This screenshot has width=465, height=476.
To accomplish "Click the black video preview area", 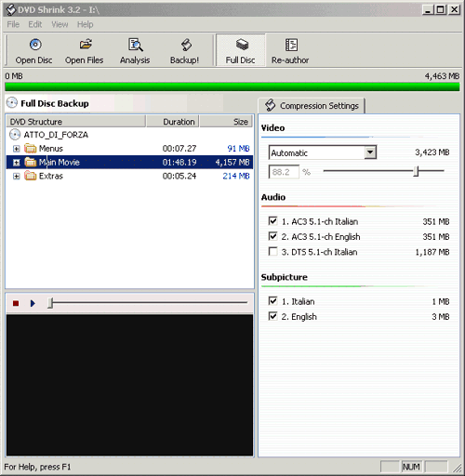I will tap(129, 385).
